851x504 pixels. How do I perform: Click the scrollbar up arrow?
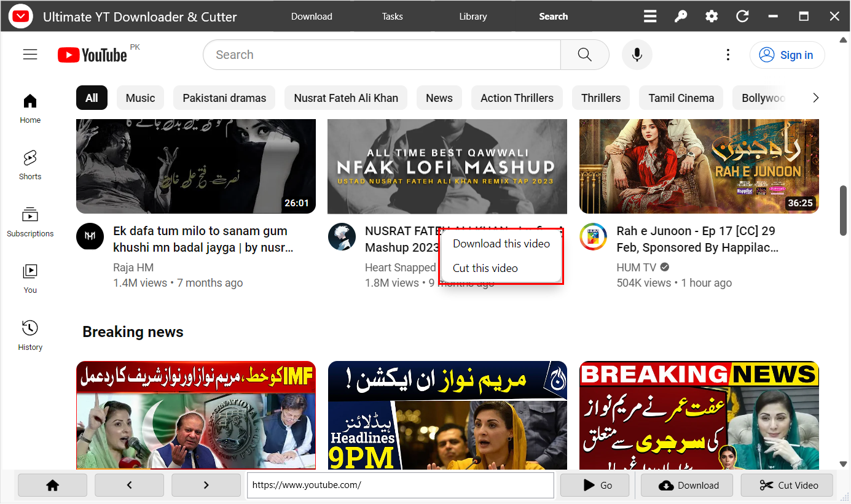tap(844, 40)
